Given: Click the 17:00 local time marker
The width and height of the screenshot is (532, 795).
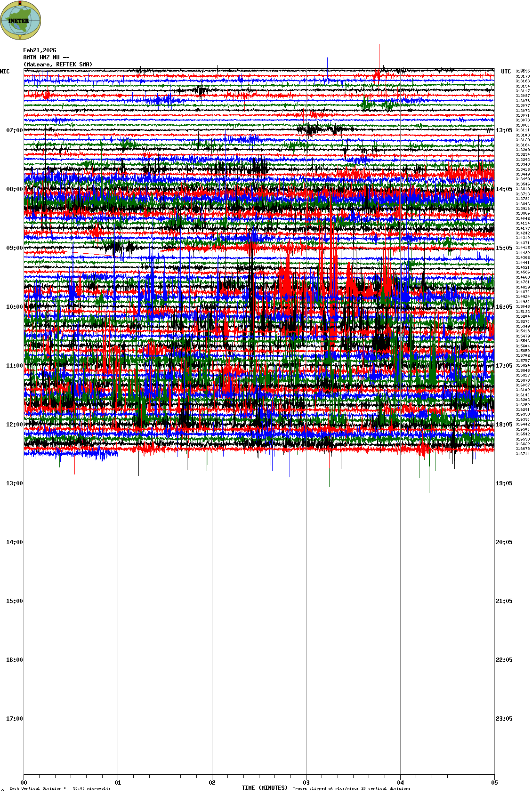Looking at the screenshot, I should (14, 719).
